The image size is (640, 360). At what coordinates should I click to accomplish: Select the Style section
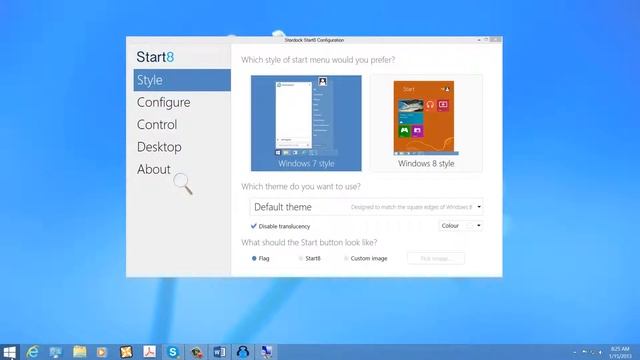(182, 80)
